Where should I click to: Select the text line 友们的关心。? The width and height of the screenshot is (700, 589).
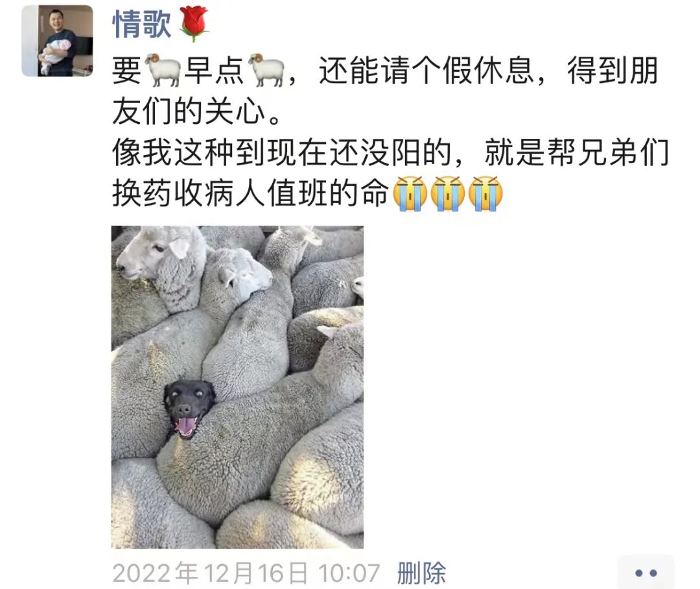coord(197,112)
